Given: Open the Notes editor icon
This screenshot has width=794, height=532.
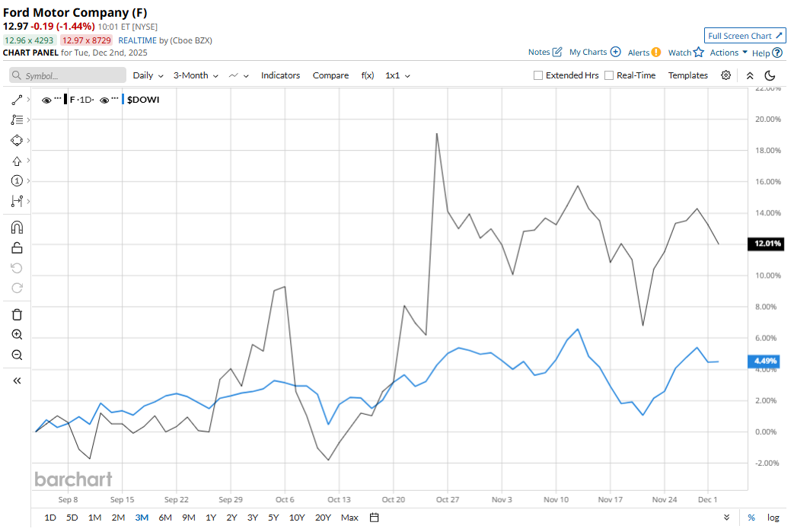Looking at the screenshot, I should pyautogui.click(x=557, y=52).
